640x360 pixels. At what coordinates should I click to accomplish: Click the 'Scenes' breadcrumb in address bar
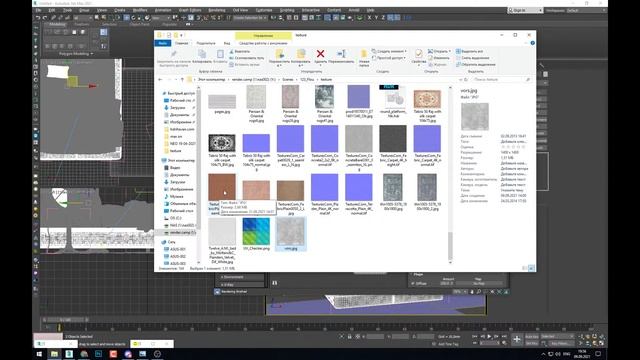(x=288, y=80)
